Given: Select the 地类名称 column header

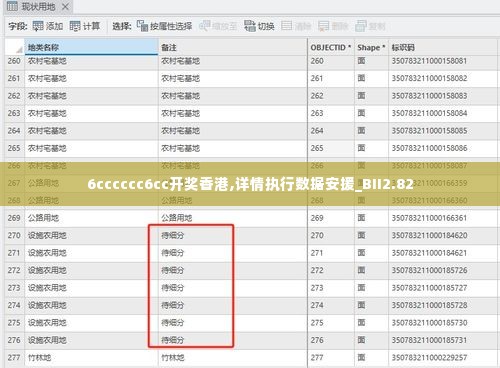Looking at the screenshot, I should coord(91,47).
